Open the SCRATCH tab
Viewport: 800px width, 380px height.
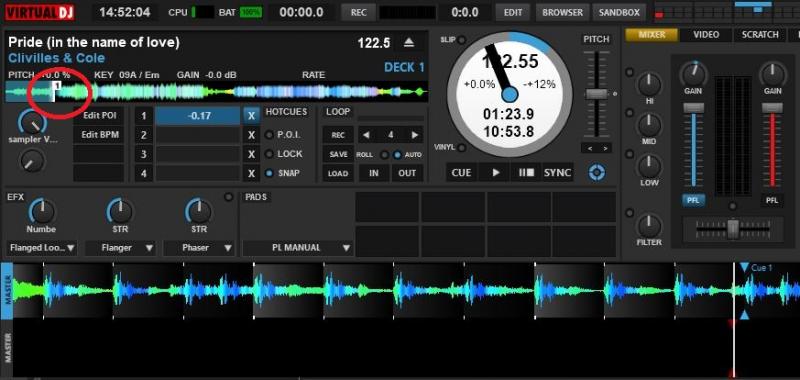coord(760,35)
